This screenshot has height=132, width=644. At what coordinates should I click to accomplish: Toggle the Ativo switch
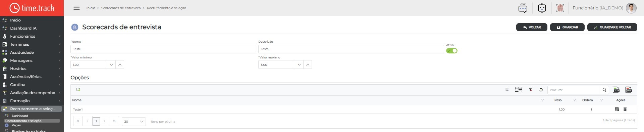click(x=452, y=51)
